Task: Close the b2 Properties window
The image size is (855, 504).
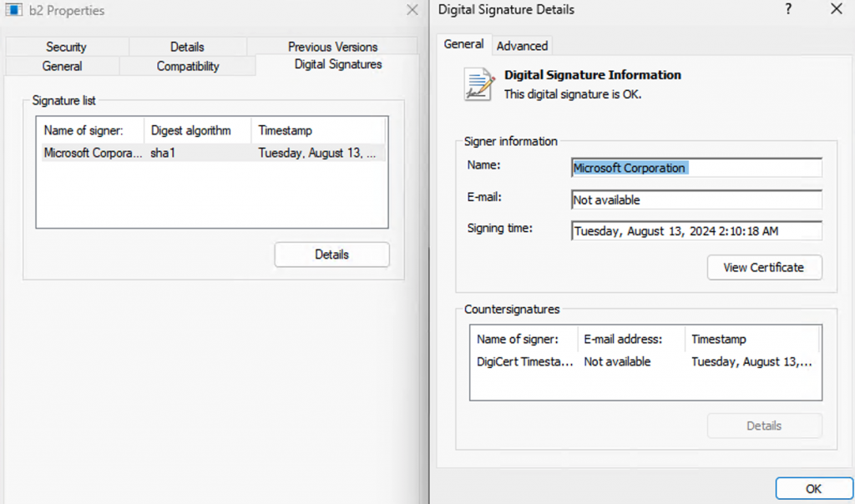Action: (412, 10)
